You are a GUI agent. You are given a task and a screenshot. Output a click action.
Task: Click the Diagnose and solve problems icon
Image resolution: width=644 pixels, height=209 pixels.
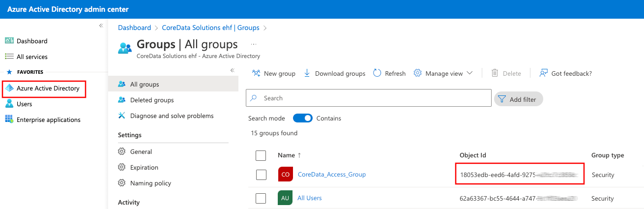122,116
